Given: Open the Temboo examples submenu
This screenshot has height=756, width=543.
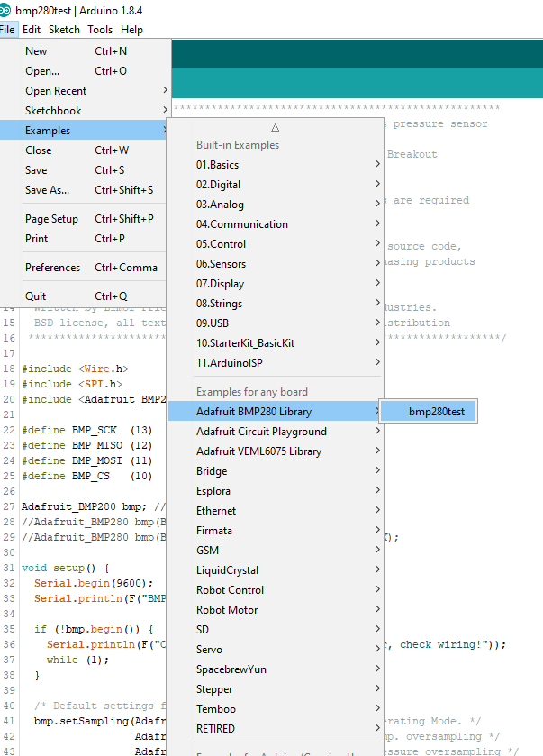Looking at the screenshot, I should (276, 707).
